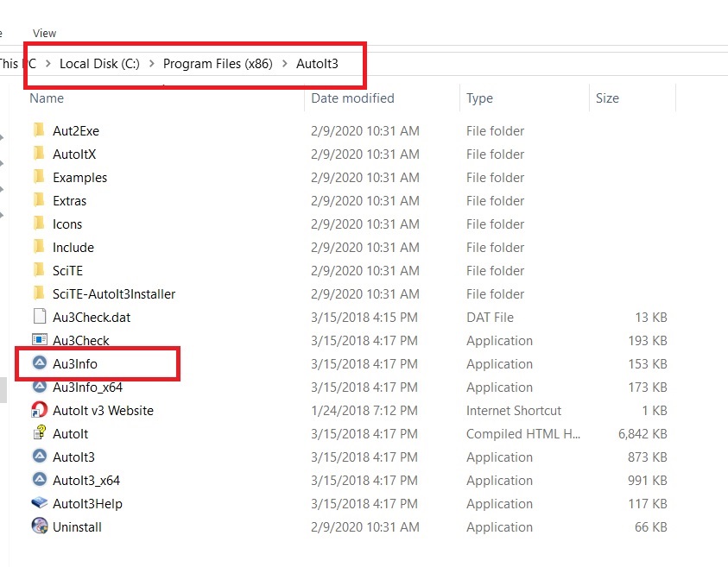
Task: Select the Uninstall application icon
Action: click(39, 527)
